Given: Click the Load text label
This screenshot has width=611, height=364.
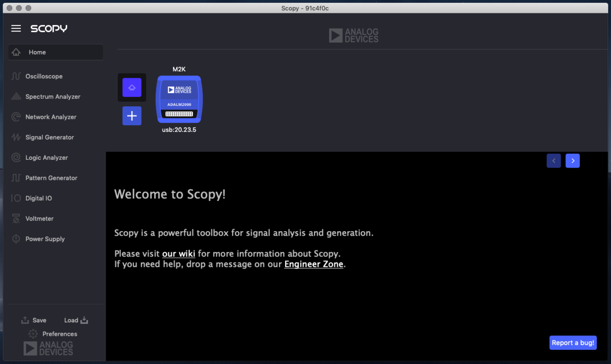Looking at the screenshot, I should pyautogui.click(x=71, y=320).
